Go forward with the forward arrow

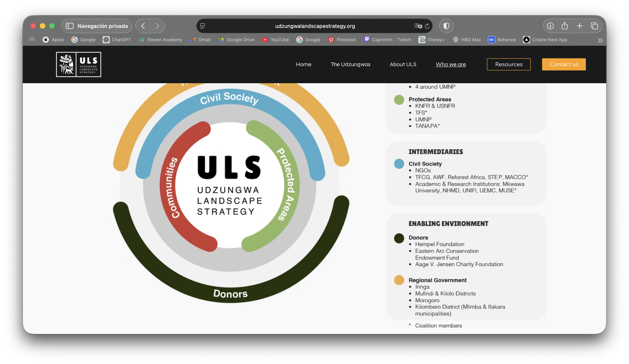[x=157, y=26]
